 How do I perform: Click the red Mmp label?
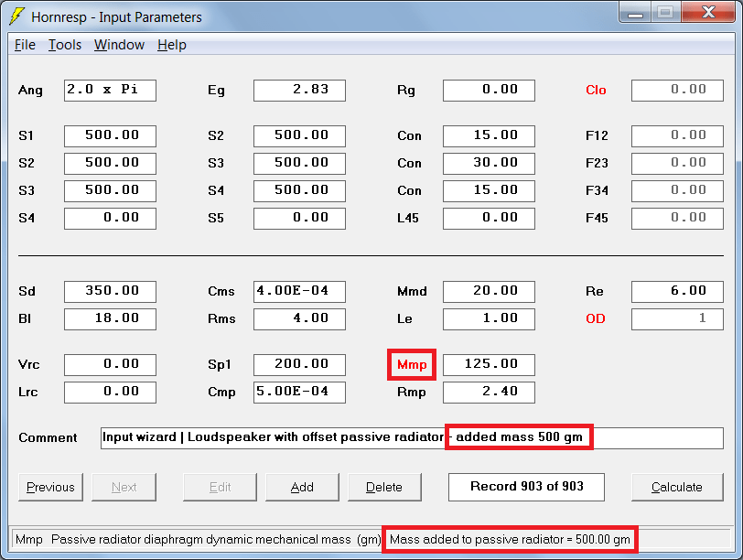point(412,365)
